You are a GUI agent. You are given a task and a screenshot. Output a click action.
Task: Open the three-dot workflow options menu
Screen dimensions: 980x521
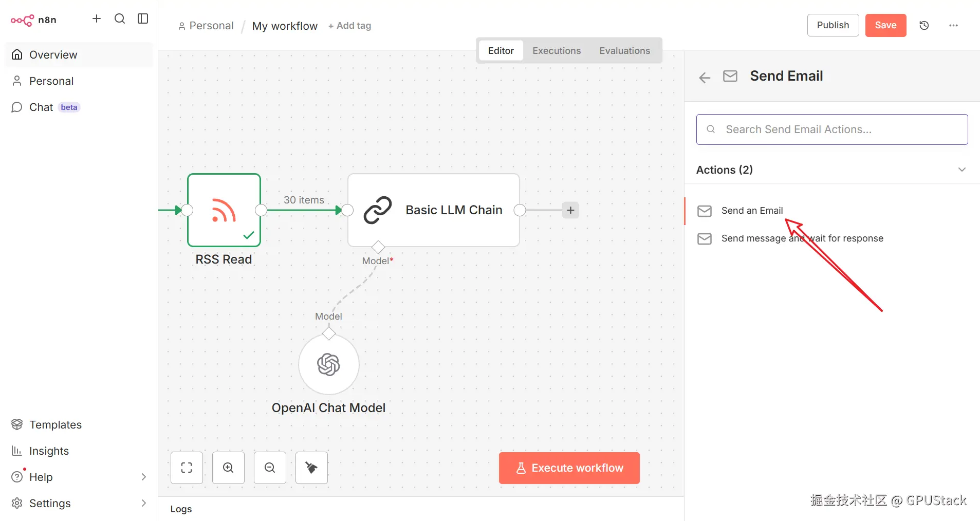pos(953,25)
